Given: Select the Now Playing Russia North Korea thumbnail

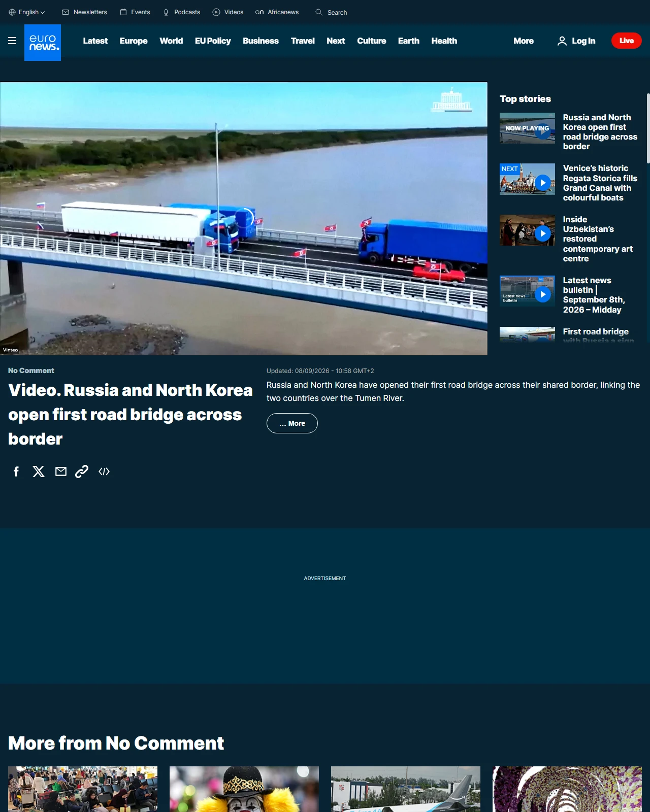Looking at the screenshot, I should 527,128.
